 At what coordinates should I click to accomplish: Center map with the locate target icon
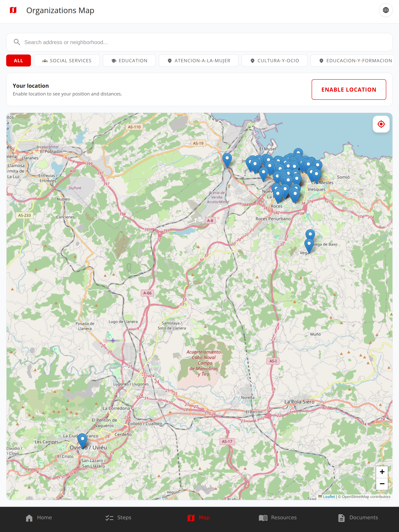pyautogui.click(x=381, y=124)
